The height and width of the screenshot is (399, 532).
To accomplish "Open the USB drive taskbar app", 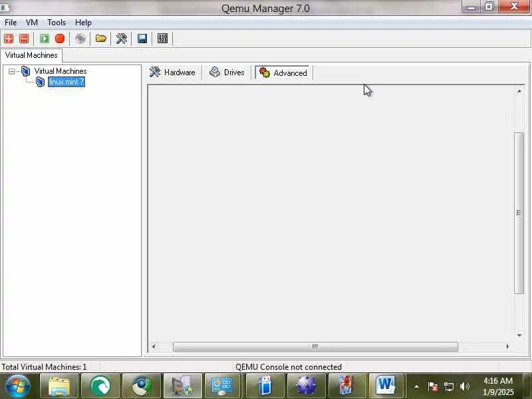I will (x=265, y=386).
